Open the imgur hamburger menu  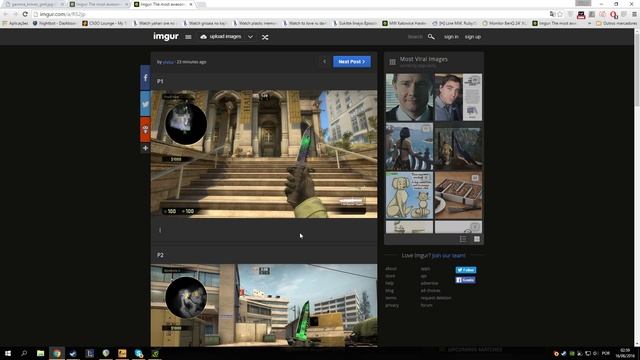point(188,37)
